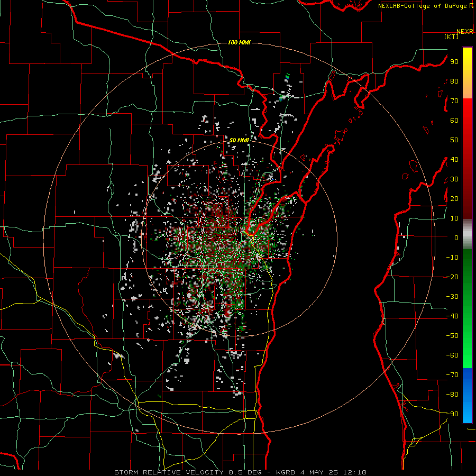Click the -10 scale label

coord(452,258)
